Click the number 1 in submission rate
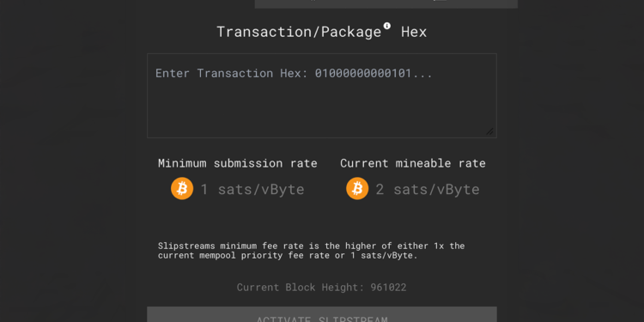 coord(204,190)
